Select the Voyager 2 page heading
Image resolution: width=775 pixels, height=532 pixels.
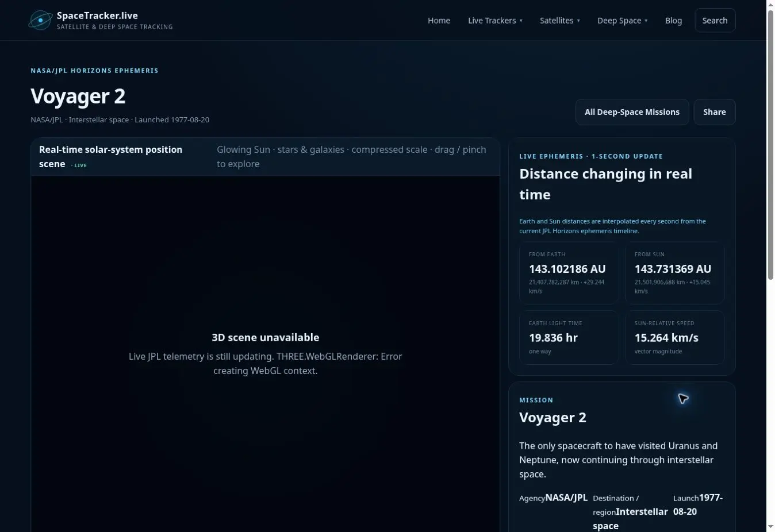[78, 96]
